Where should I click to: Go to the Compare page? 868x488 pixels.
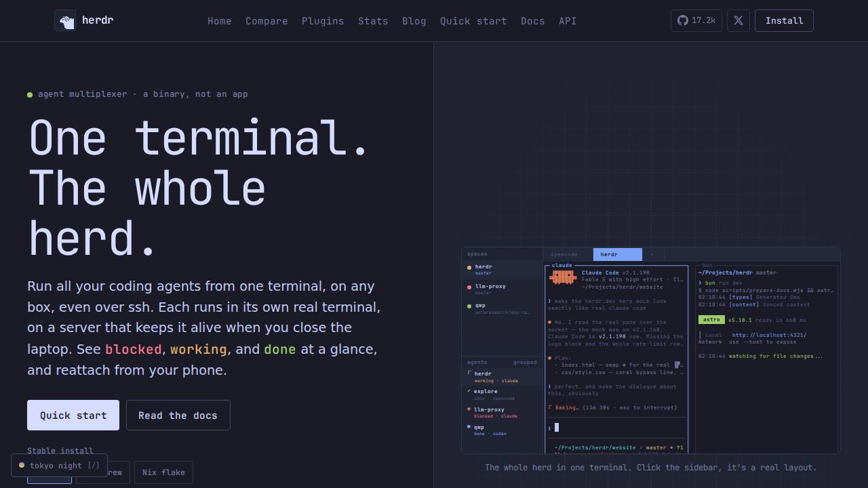point(267,21)
